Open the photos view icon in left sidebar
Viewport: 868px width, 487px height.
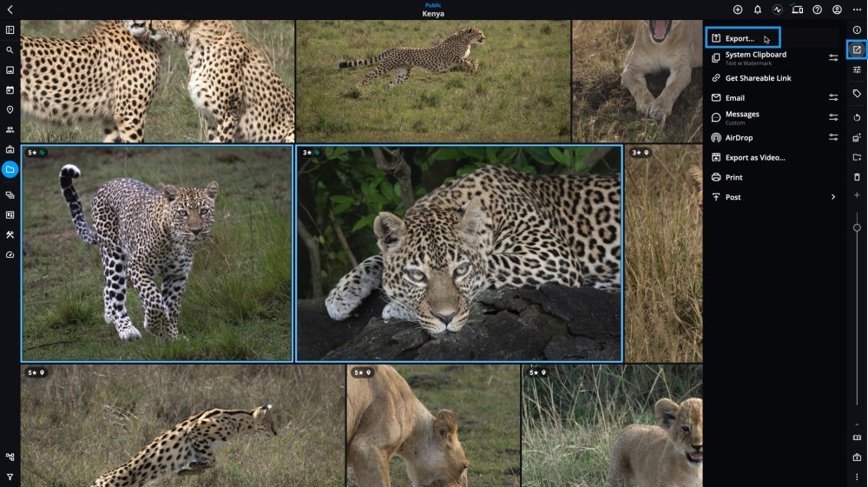[x=10, y=69]
